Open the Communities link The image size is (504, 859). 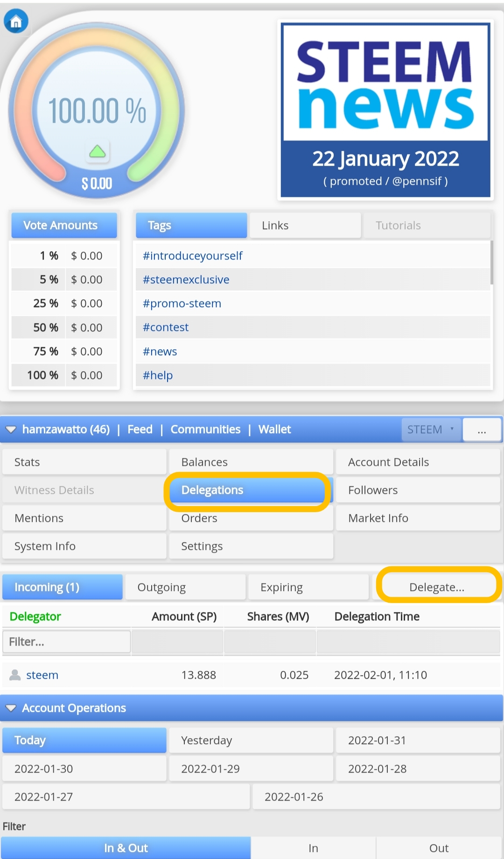tap(205, 429)
